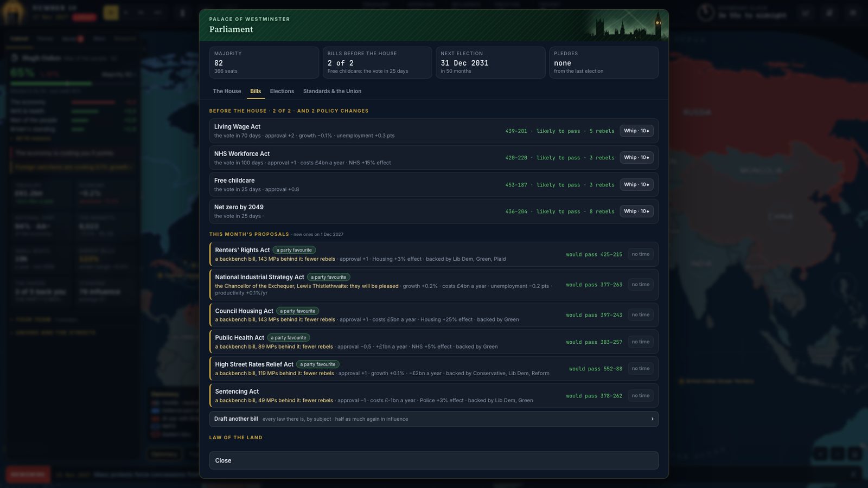Click the 'would pass 425-215' forecast
Viewport: 868px width, 488px height.
594,254
